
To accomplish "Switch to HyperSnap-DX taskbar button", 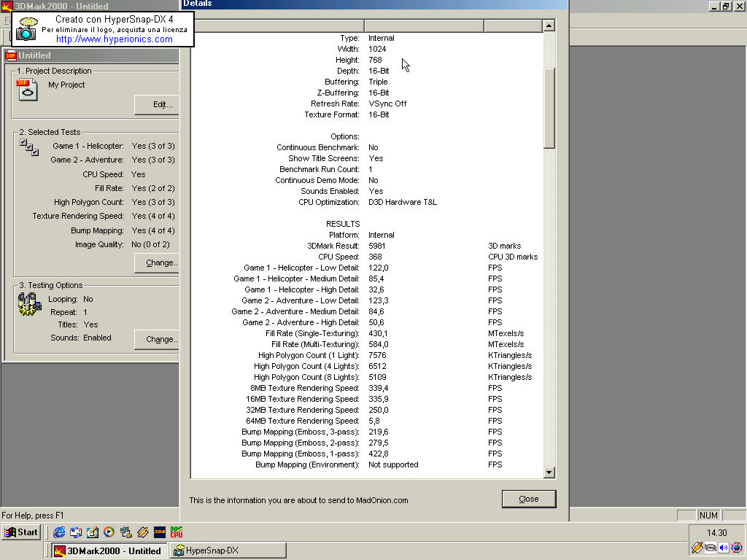I will pos(228,551).
